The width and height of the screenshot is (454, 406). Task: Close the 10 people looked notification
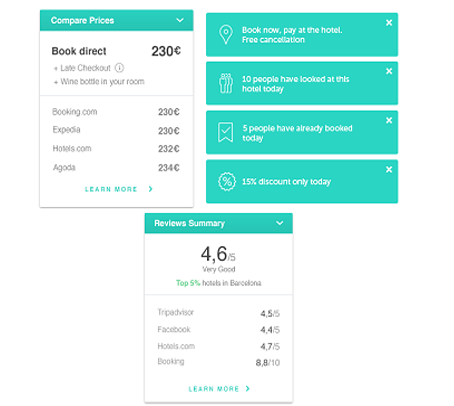point(389,71)
